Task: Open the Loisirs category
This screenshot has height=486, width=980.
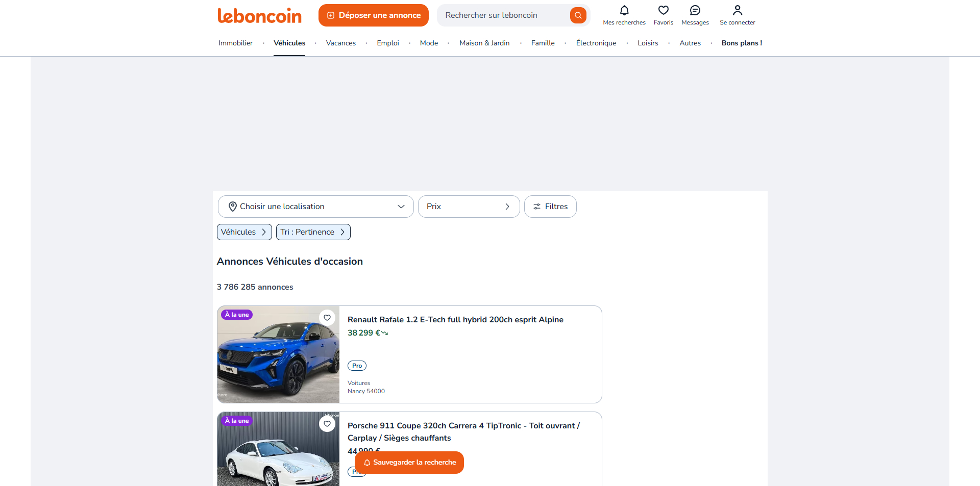Action: tap(648, 43)
